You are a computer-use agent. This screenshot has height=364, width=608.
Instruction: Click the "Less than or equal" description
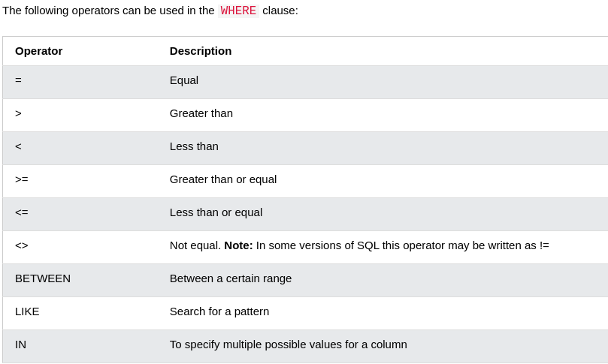(x=216, y=212)
